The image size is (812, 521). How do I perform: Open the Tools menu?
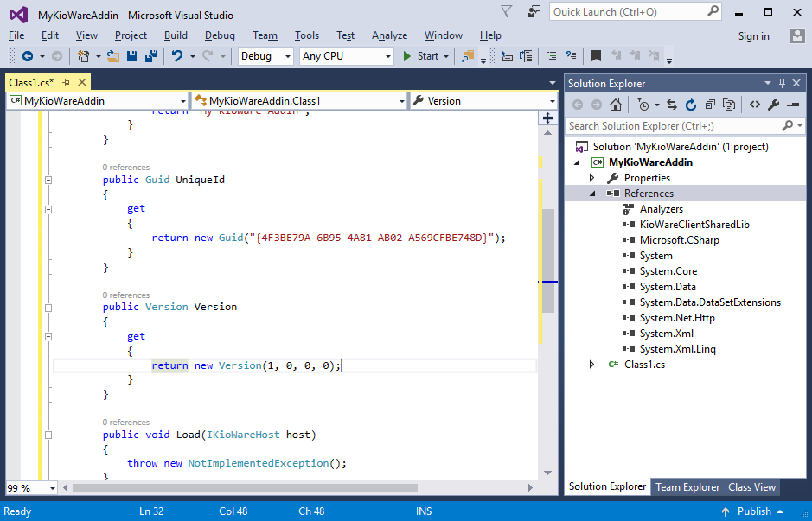pos(307,35)
